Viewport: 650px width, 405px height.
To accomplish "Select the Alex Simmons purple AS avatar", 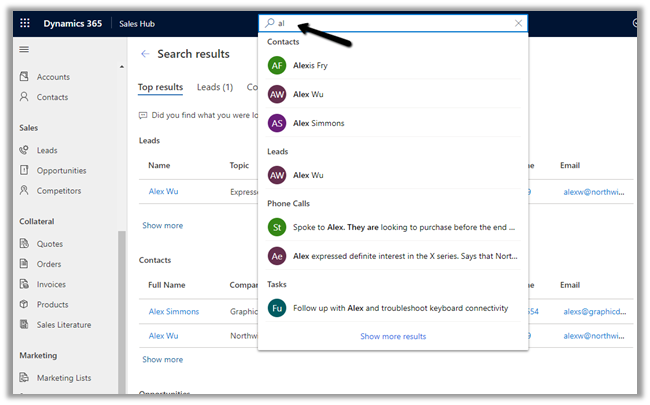I will click(x=277, y=123).
